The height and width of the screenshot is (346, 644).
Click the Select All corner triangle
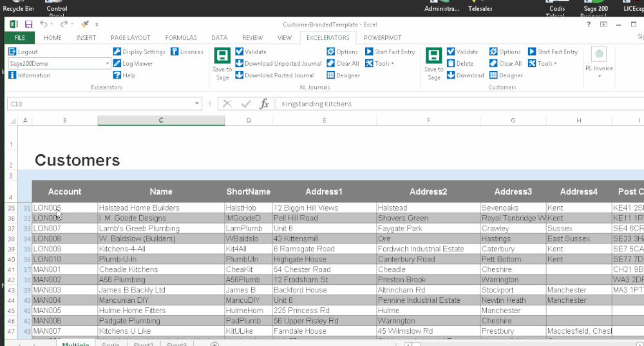point(13,120)
